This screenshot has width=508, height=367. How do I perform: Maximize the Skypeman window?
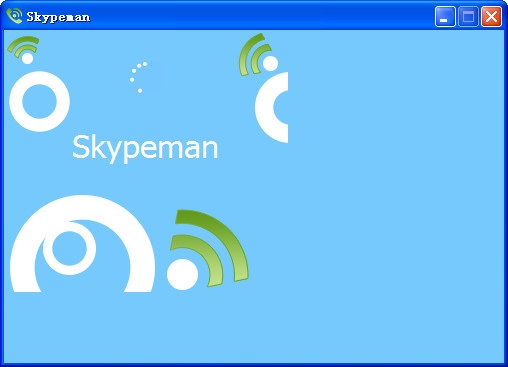pyautogui.click(x=468, y=16)
